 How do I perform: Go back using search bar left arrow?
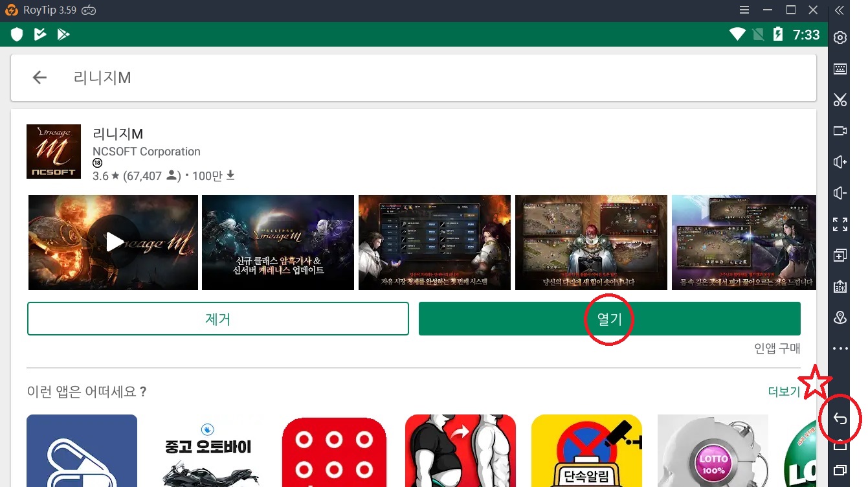tap(39, 78)
